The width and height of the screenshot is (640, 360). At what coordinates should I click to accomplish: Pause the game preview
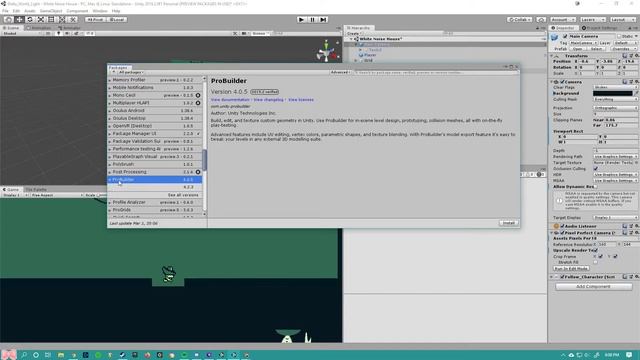point(312,19)
